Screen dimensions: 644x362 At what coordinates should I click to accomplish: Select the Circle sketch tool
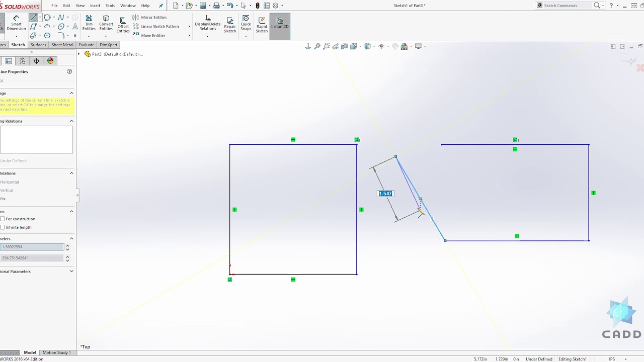[x=47, y=18]
